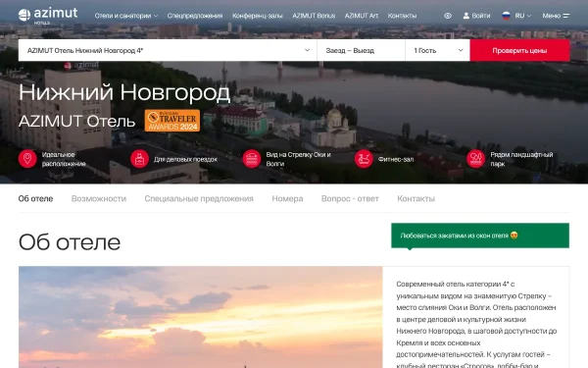Screen dimensions: 588x368
Task: Click the sunset hotel photo
Action: point(201,317)
